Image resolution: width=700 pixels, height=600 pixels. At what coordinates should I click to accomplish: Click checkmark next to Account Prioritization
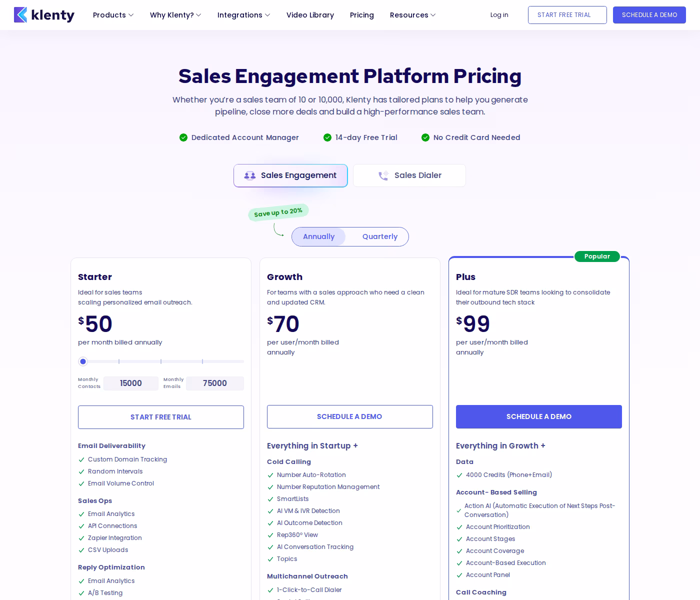coord(459,527)
